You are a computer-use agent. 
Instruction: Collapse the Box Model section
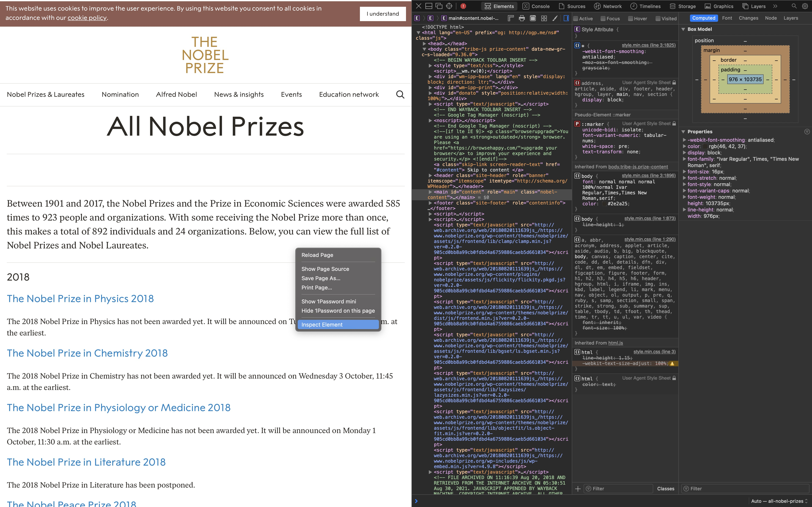click(x=683, y=30)
